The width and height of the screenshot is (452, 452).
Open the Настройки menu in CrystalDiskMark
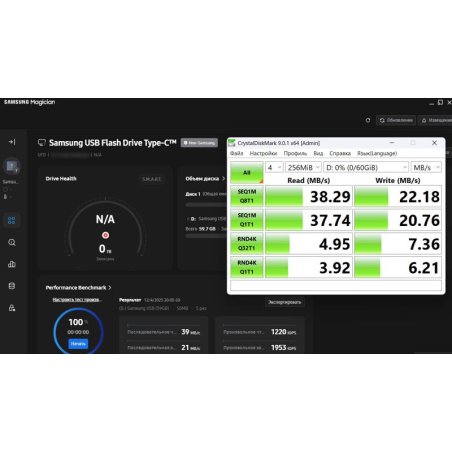(263, 153)
